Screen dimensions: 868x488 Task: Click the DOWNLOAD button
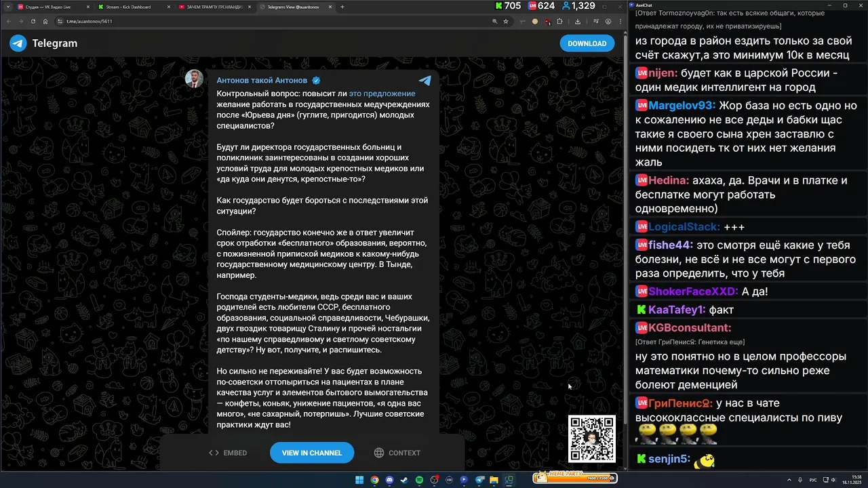[x=587, y=43]
